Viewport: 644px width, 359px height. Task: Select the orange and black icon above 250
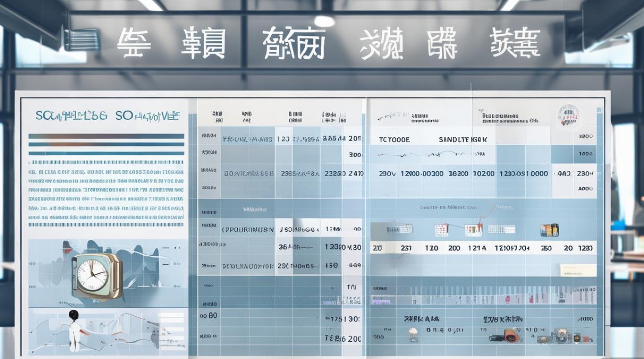click(549, 230)
